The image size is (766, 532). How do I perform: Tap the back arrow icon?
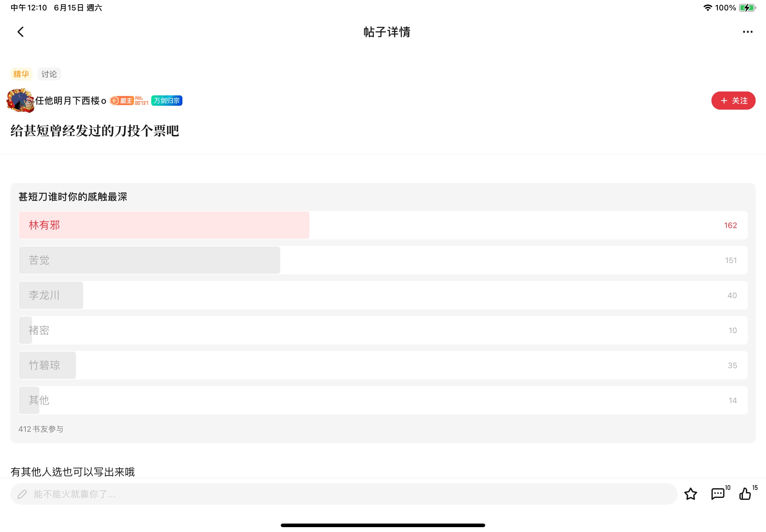pyautogui.click(x=21, y=32)
